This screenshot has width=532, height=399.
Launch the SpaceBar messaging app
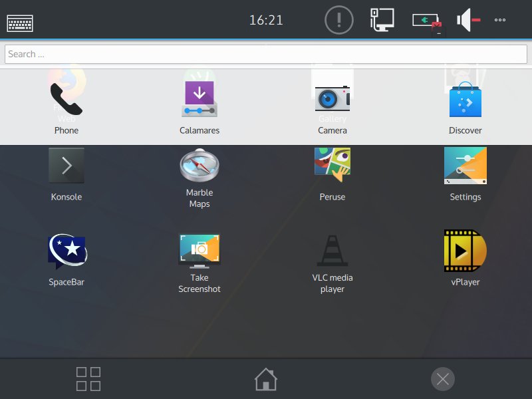(x=66, y=251)
